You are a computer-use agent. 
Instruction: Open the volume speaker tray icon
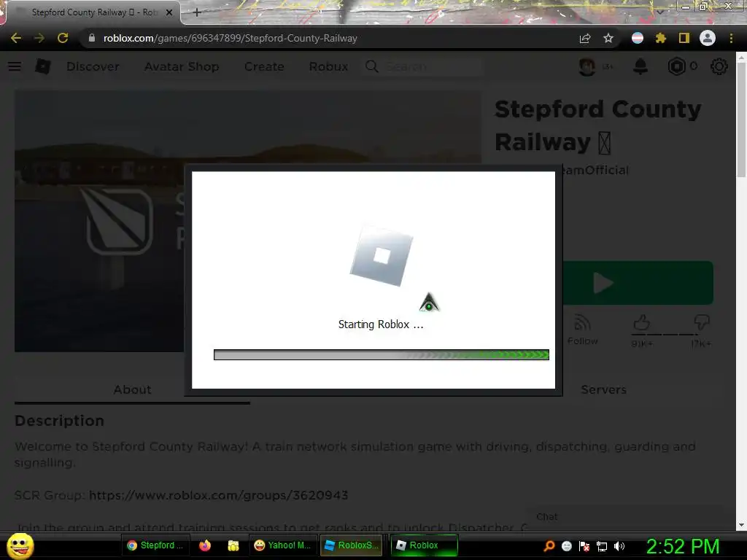pyautogui.click(x=619, y=546)
